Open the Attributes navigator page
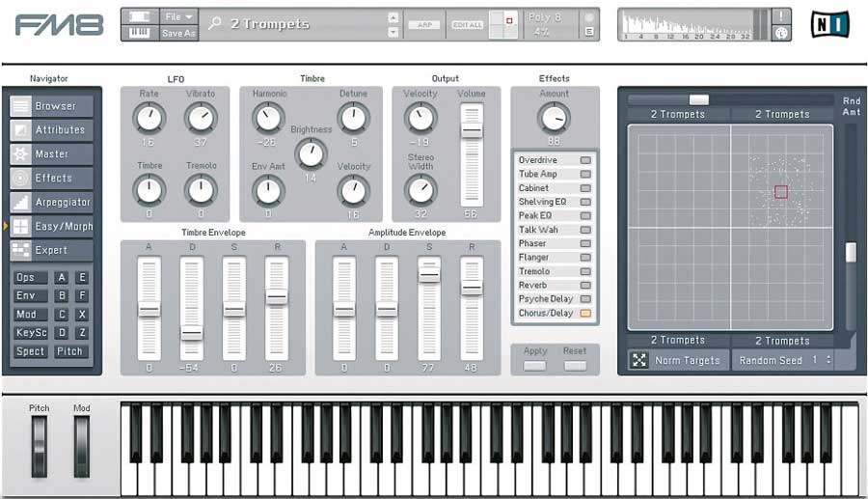This screenshot has height=499, width=868. [51, 130]
